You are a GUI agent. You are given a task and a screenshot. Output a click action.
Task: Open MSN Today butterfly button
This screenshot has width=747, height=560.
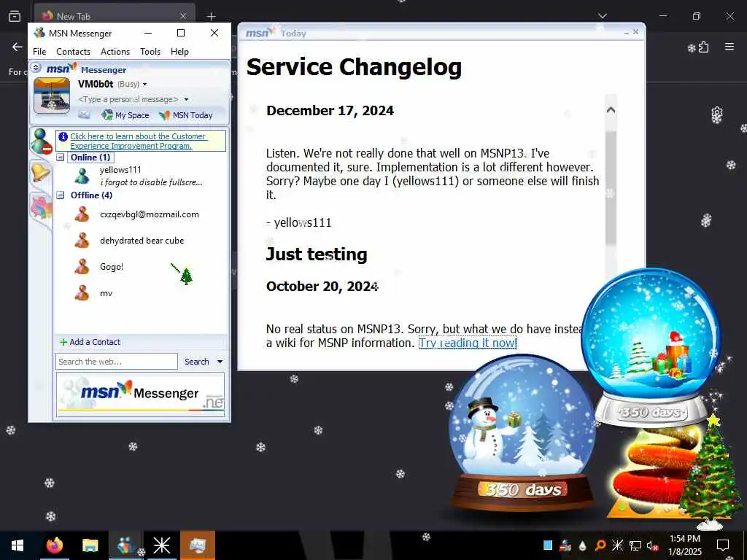[x=186, y=114]
